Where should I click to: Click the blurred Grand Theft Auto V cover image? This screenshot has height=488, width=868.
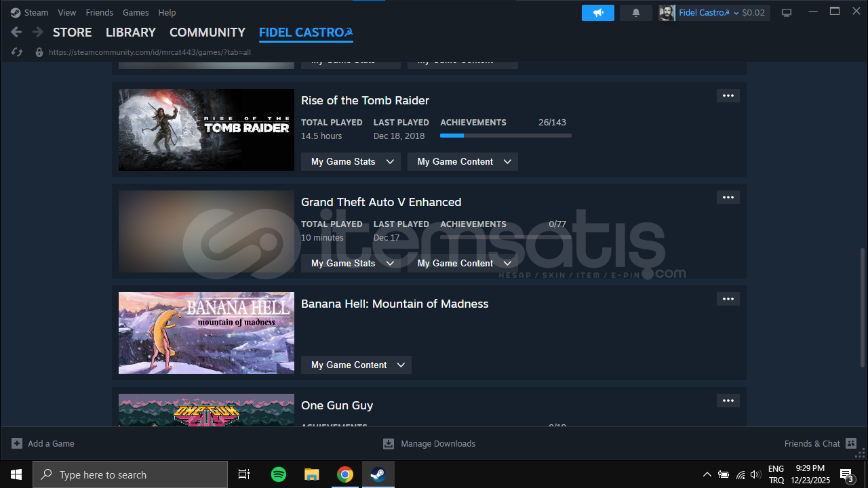tap(206, 231)
